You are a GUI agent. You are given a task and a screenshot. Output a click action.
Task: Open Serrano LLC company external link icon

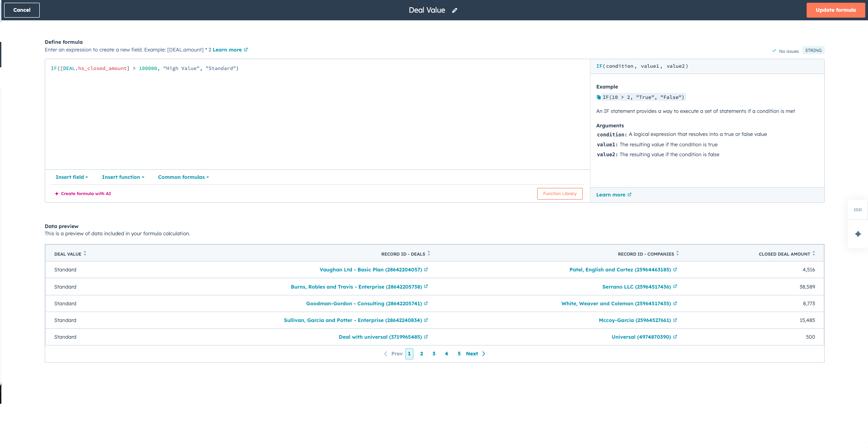tap(675, 287)
